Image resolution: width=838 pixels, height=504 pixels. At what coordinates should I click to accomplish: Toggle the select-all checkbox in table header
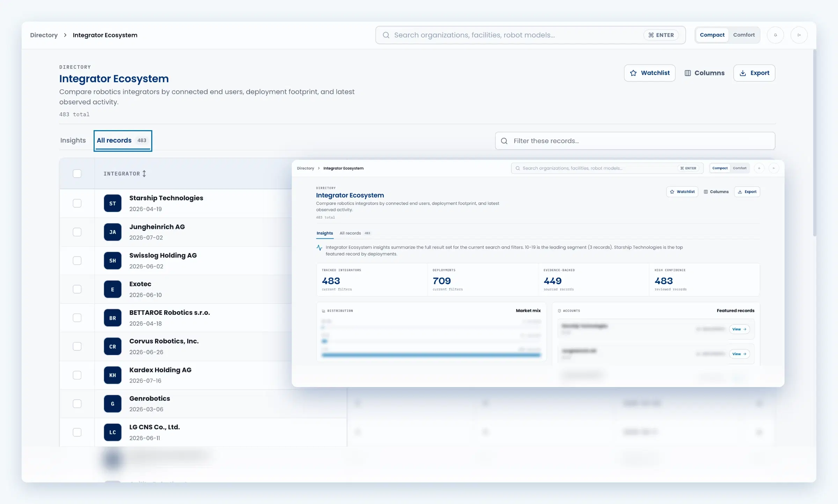click(77, 173)
